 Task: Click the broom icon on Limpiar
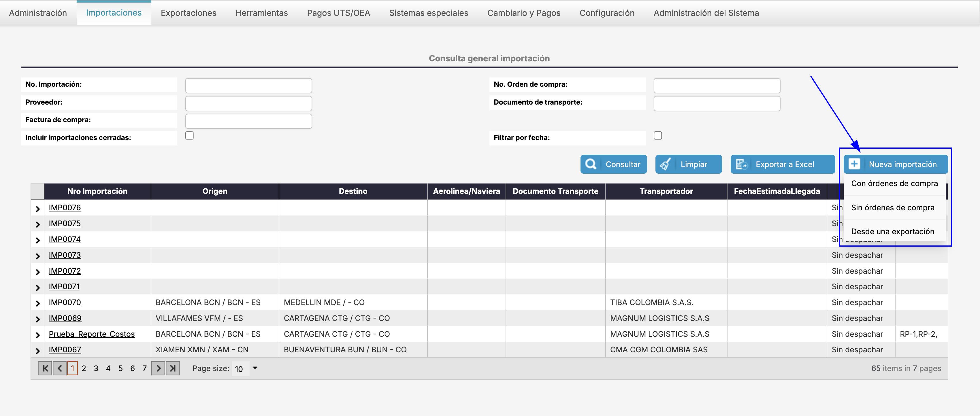[665, 164]
